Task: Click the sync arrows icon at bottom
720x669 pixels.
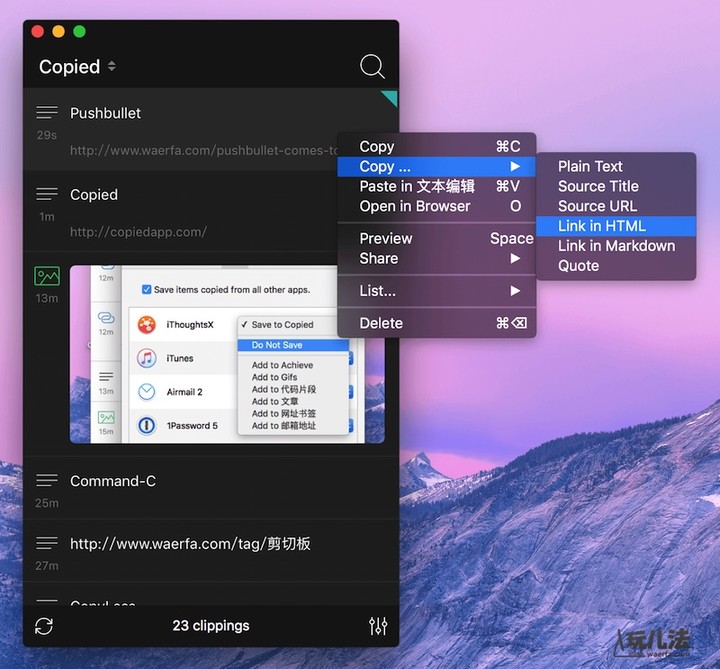Action: click(43, 626)
